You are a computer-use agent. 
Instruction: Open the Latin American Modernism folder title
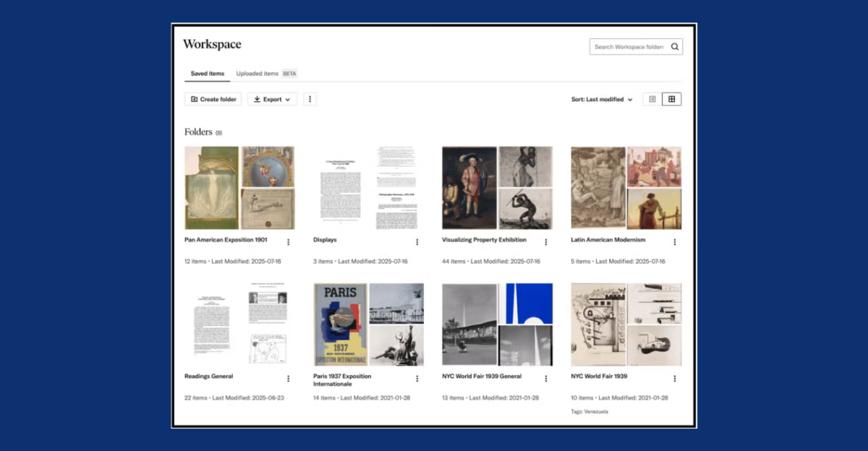click(x=608, y=240)
